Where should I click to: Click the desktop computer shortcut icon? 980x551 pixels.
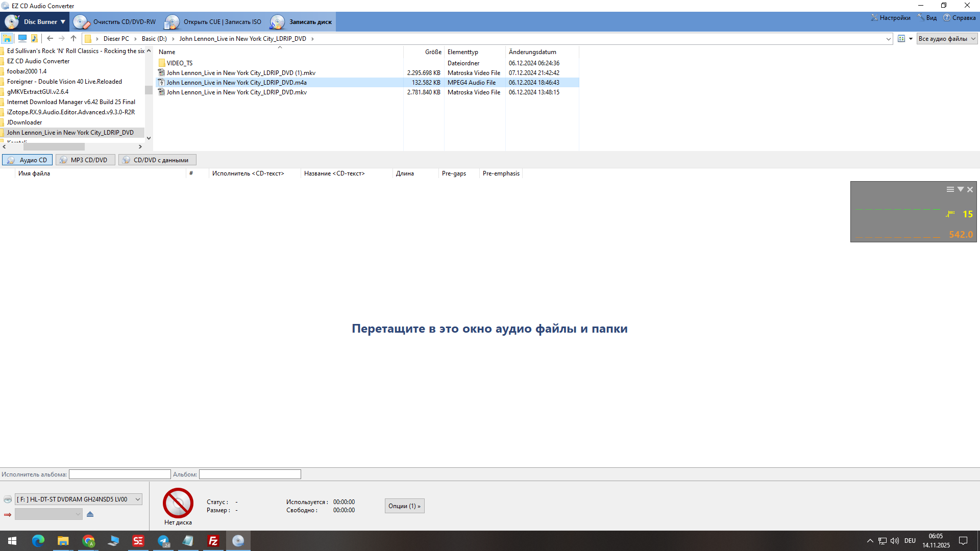22,38
